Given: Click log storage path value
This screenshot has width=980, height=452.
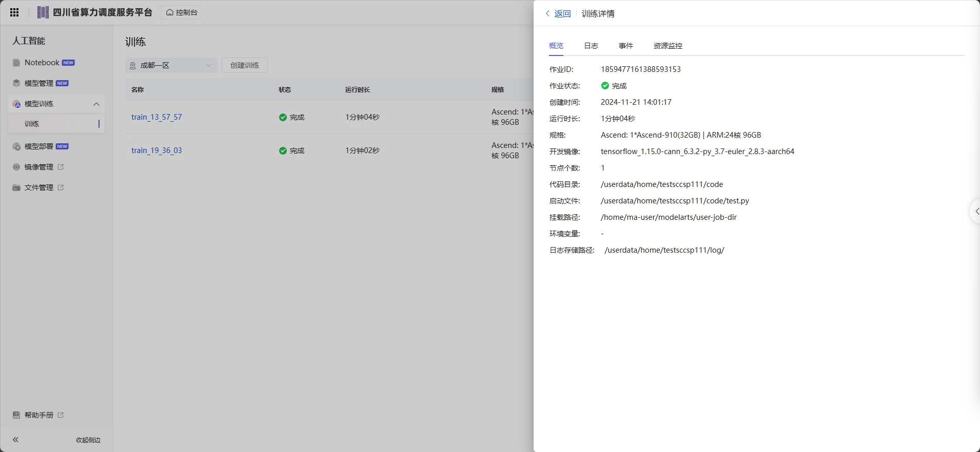Looking at the screenshot, I should click(664, 250).
